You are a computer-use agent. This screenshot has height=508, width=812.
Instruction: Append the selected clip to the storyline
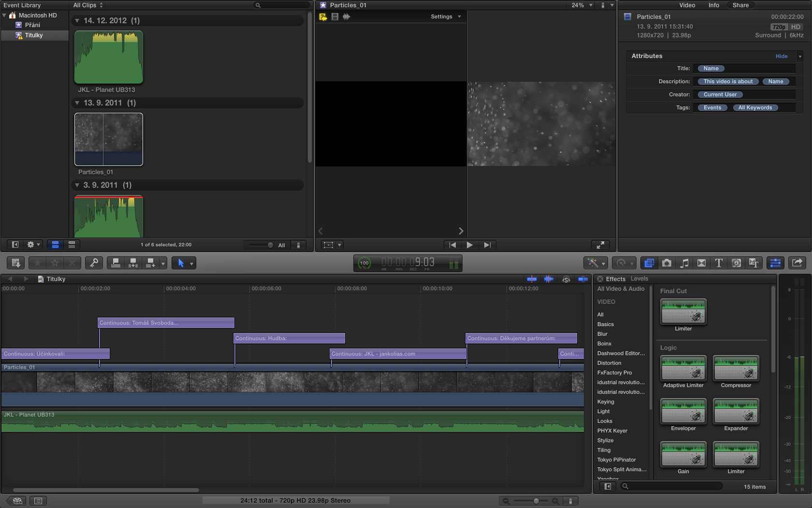coord(150,263)
